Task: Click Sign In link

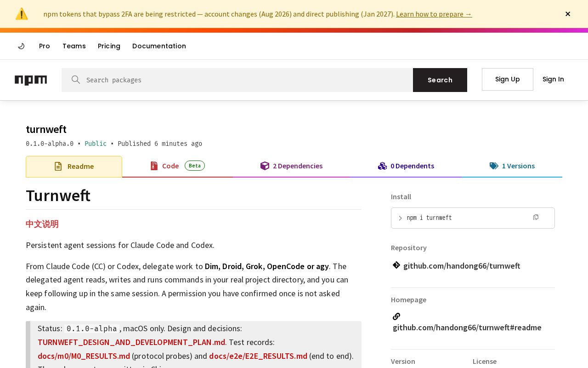Action: coord(553,79)
